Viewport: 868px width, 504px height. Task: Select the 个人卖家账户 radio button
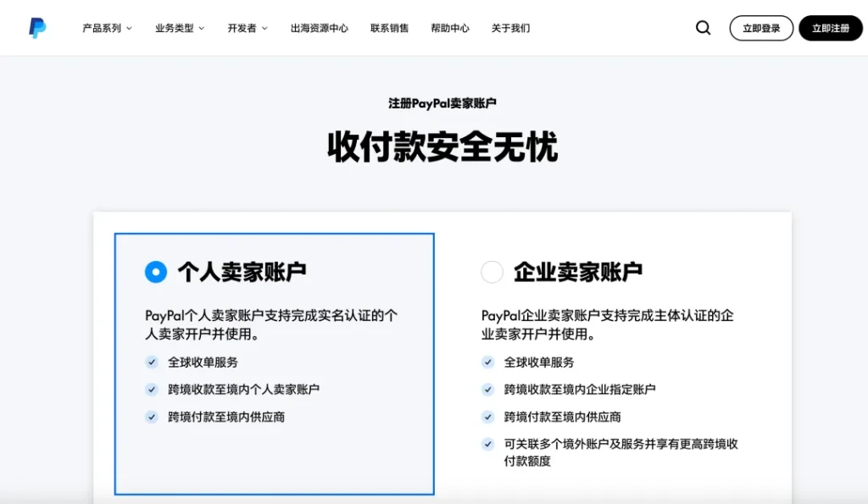[x=155, y=272]
